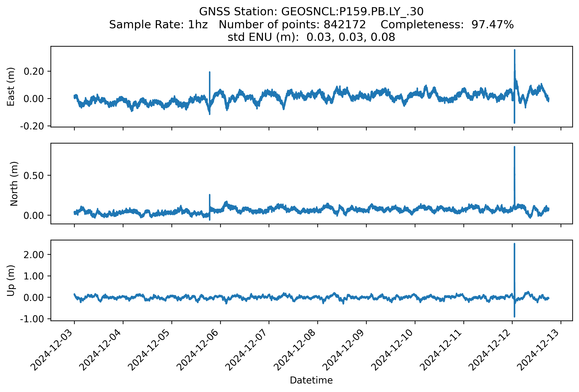The width and height of the screenshot is (579, 392).
Task: Click the 0.50 tick on North axis
Action: click(x=34, y=176)
